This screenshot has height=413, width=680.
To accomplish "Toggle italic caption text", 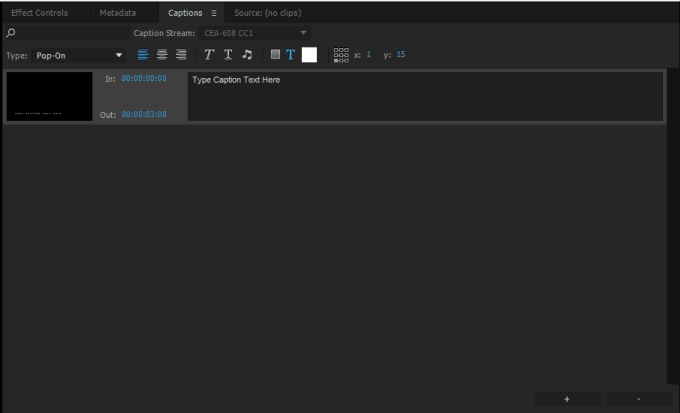I will click(209, 55).
